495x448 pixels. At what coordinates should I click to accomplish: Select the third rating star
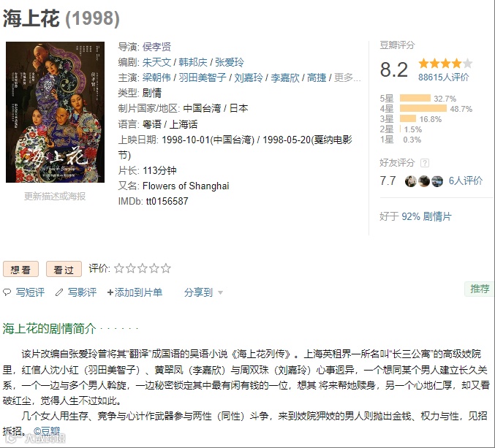coord(143,268)
